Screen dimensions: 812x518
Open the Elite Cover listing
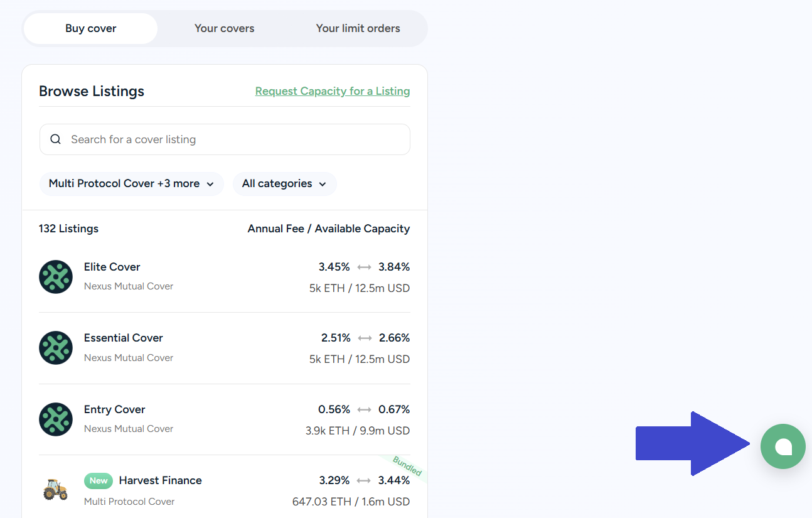tap(225, 277)
